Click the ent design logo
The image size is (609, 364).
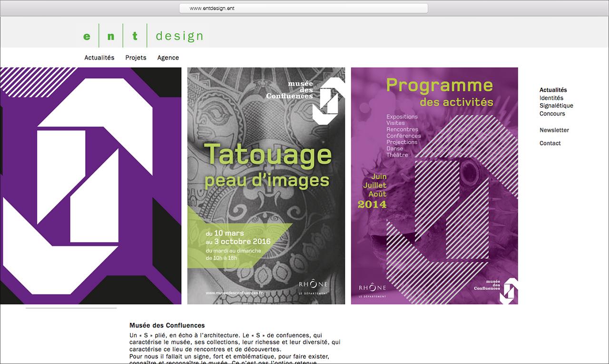(x=143, y=36)
